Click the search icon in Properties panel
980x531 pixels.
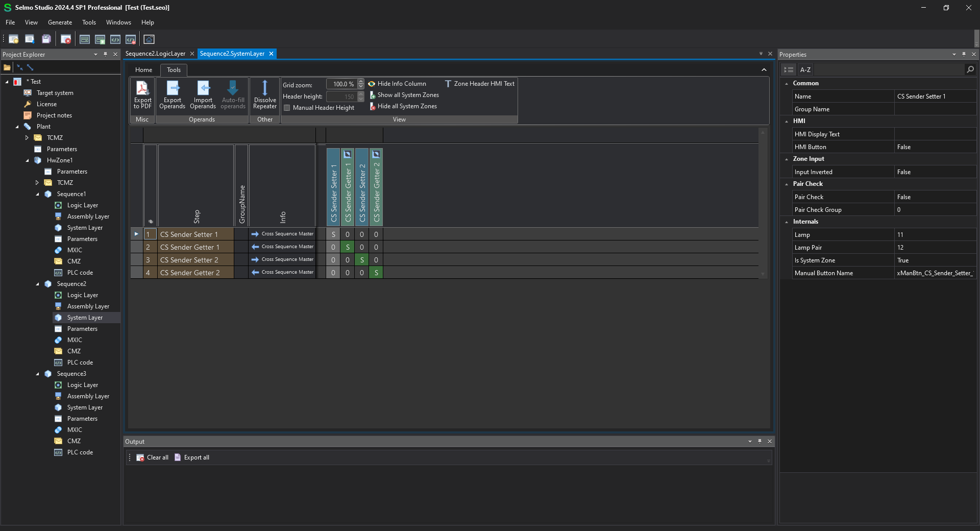point(970,69)
